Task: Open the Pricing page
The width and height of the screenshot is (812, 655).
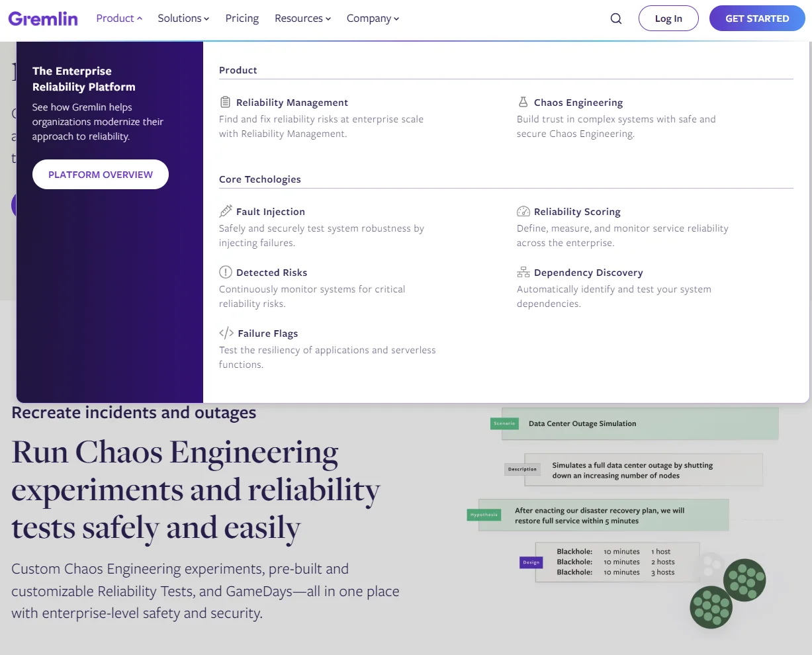Action: click(242, 19)
